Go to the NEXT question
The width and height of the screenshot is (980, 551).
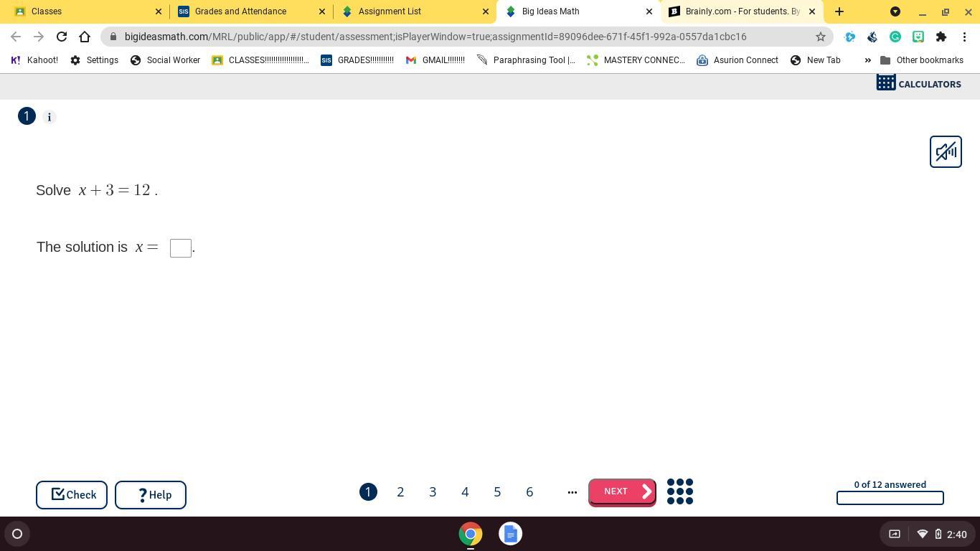[622, 492]
